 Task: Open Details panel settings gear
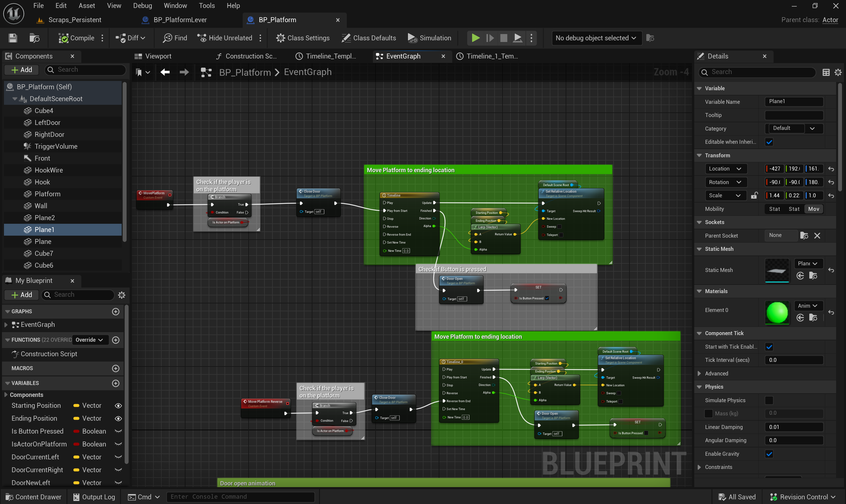(x=838, y=72)
